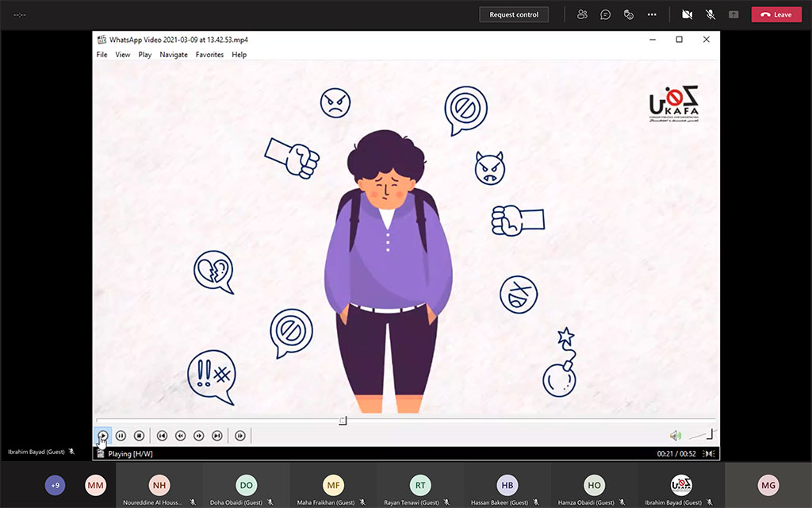
Task: Pause the video in the media player
Action: point(121,436)
